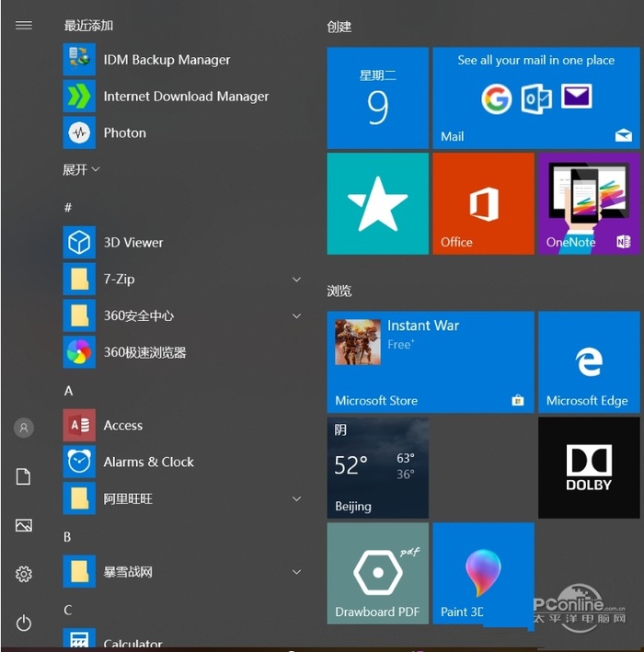Open the Mail tile
Viewport: 644px width, 652px height.
pyautogui.click(x=536, y=98)
